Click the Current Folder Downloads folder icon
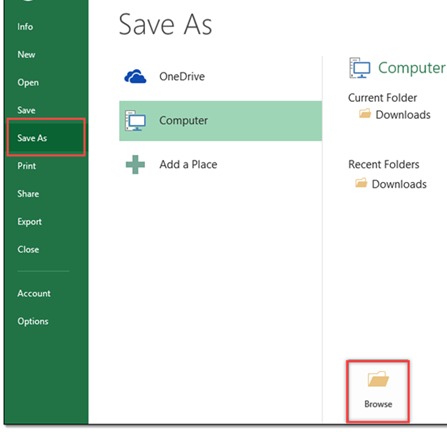The image size is (447, 432). pos(365,114)
